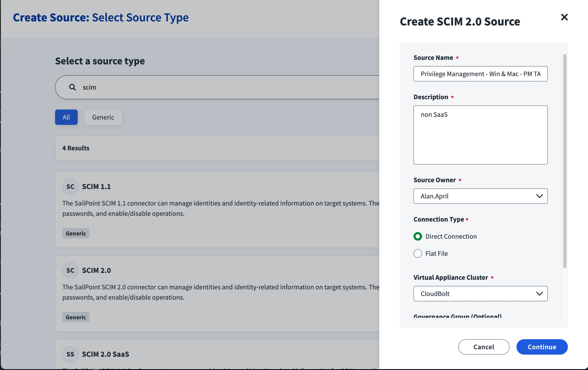Click the scim search box
The height and width of the screenshot is (370, 588).
tap(217, 87)
